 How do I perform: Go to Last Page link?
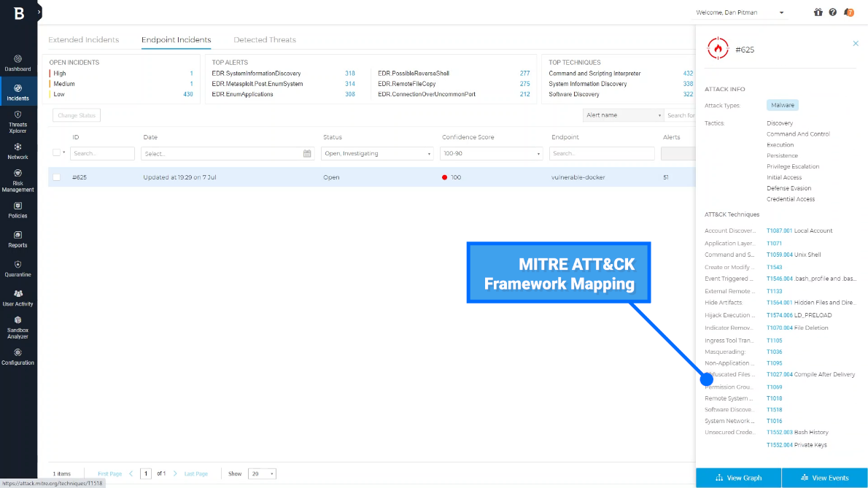[196, 473]
